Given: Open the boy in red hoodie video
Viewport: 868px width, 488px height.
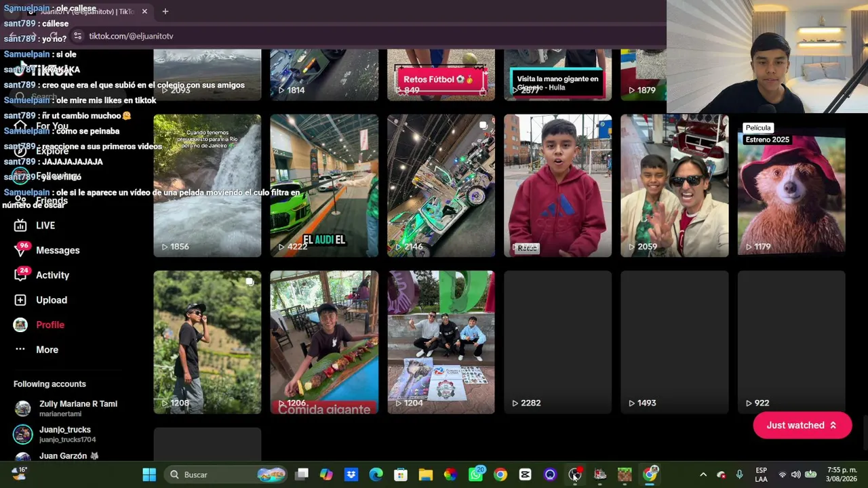Looking at the screenshot, I should 557,186.
